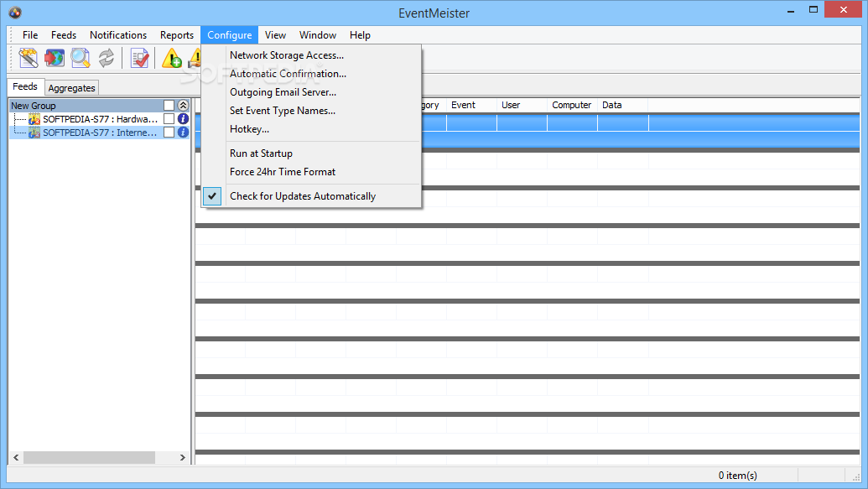This screenshot has height=489, width=868.
Task: Open the Window menu
Action: tap(318, 35)
